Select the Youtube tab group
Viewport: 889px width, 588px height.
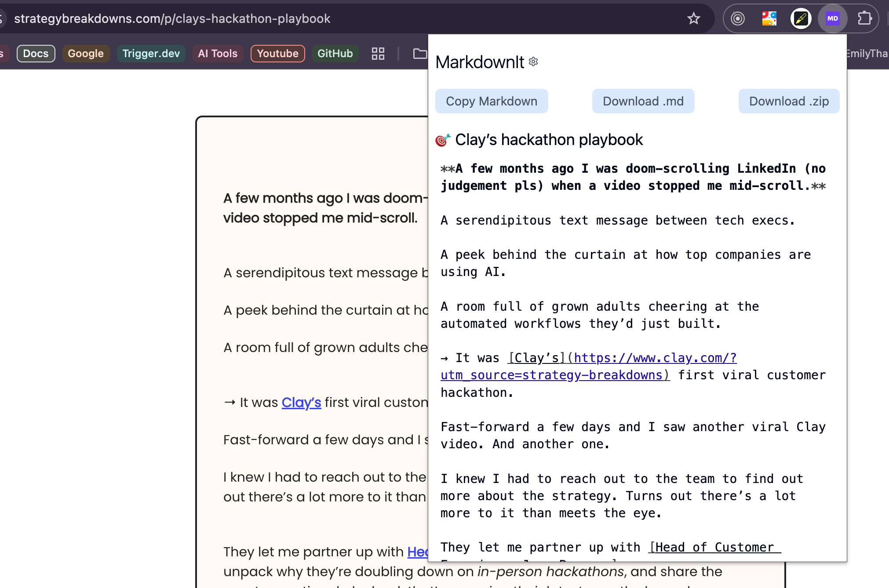coord(277,54)
